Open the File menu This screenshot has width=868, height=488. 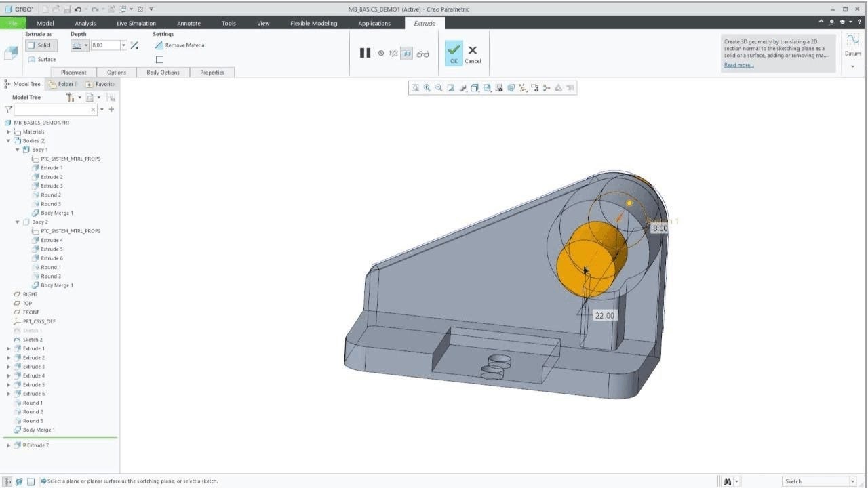coord(12,23)
